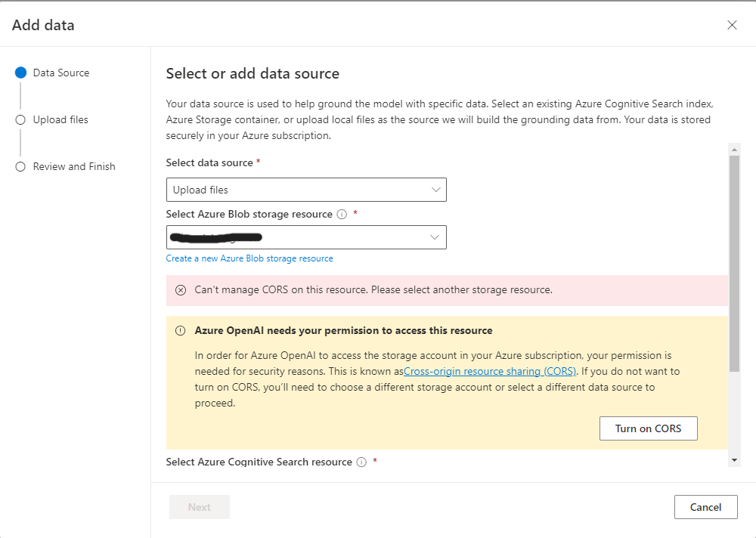Click the scroll up arrow of the scrollbar
This screenshot has width=756, height=538.
[x=734, y=149]
